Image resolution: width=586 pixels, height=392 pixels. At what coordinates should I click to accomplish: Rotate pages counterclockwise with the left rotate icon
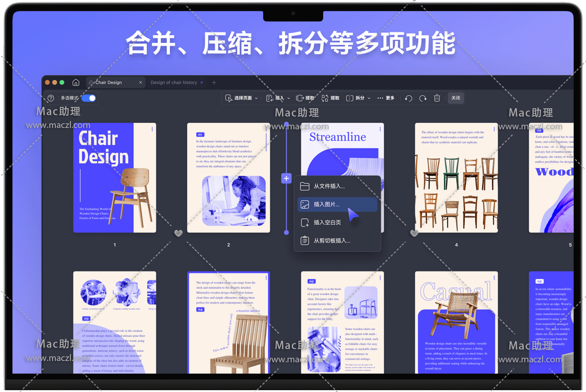tap(409, 98)
